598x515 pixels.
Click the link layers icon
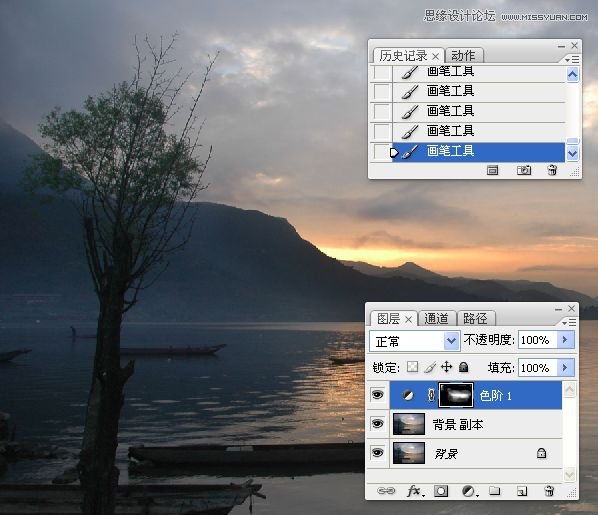pos(386,491)
